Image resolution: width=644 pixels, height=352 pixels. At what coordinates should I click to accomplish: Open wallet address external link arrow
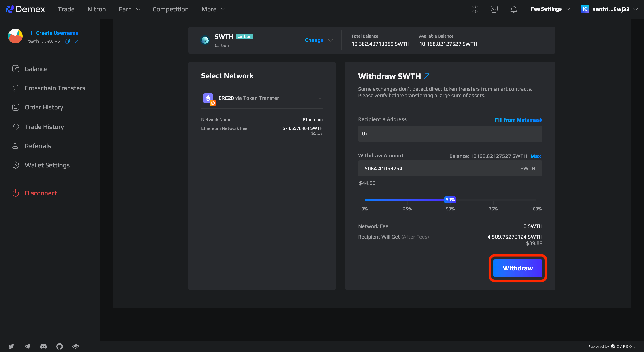point(77,41)
